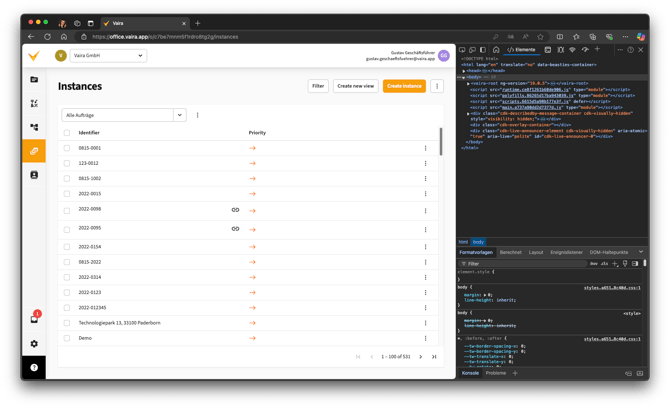Viewport: 670px width, 408px height.
Task: Click the link icon for instance 2022-0098
Action: click(235, 210)
